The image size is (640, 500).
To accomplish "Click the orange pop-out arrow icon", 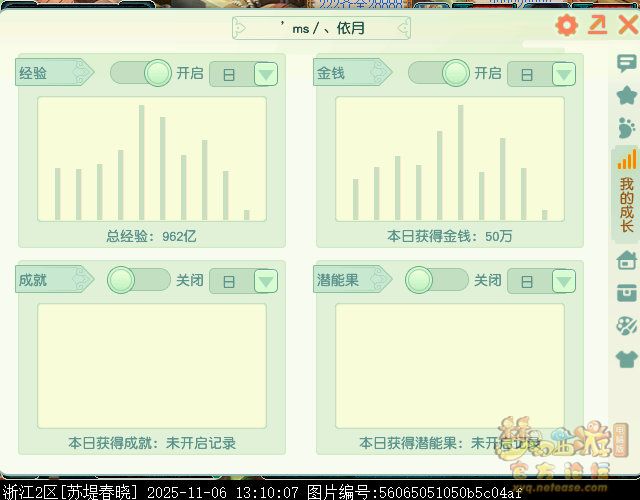I will click(x=598, y=26).
